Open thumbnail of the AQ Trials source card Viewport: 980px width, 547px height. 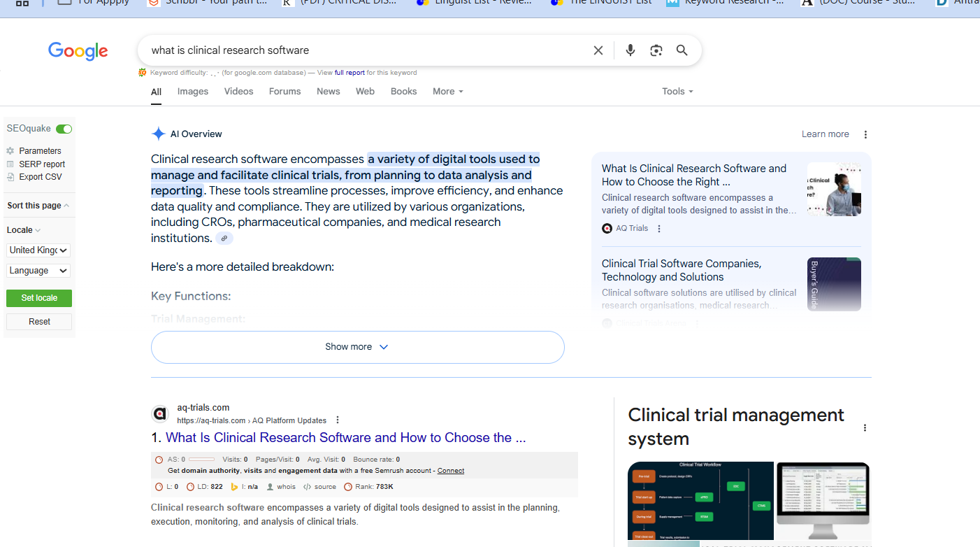pyautogui.click(x=834, y=189)
